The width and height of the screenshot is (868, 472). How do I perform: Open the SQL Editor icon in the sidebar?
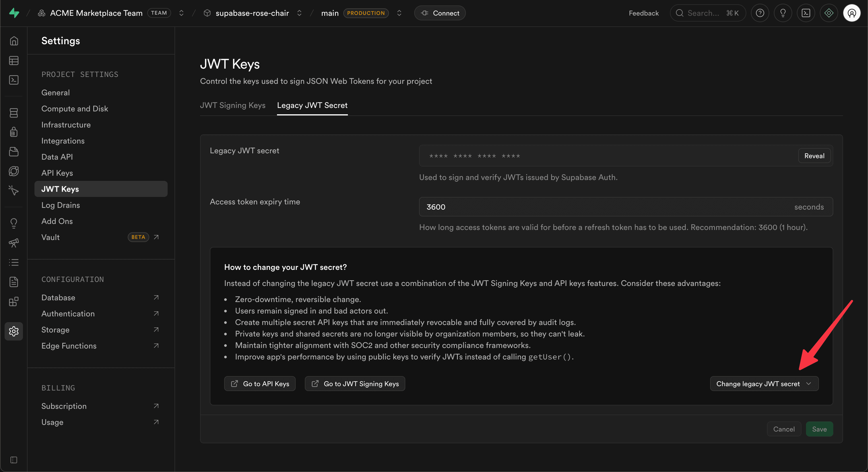click(x=13, y=80)
